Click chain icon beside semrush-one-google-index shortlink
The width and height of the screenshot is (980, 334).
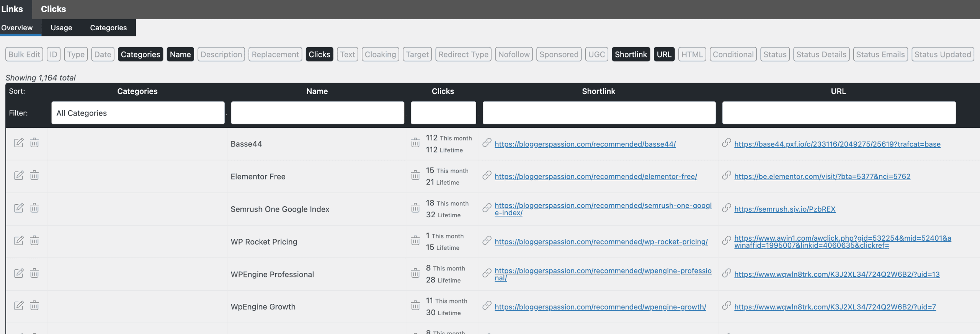click(487, 208)
